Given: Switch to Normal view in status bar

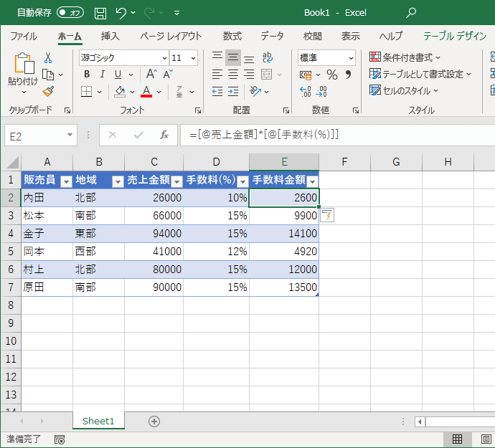Looking at the screenshot, I should [x=457, y=439].
